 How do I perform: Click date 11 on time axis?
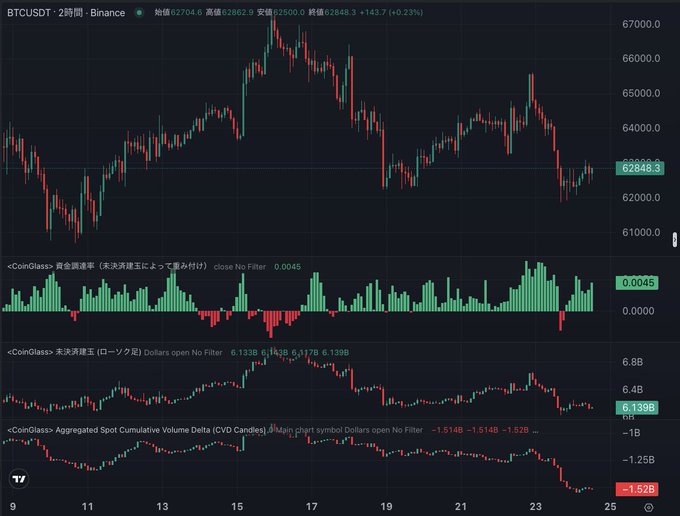pos(87,506)
